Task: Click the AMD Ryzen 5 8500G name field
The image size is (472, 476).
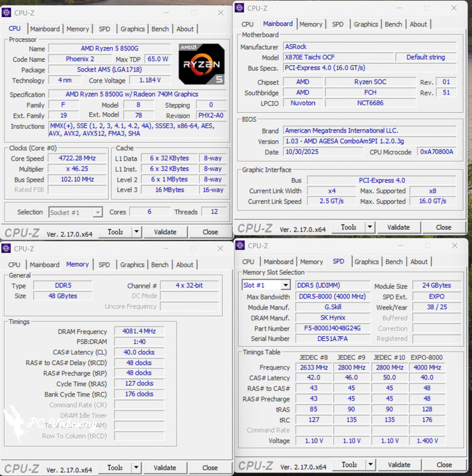Action: tap(110, 48)
